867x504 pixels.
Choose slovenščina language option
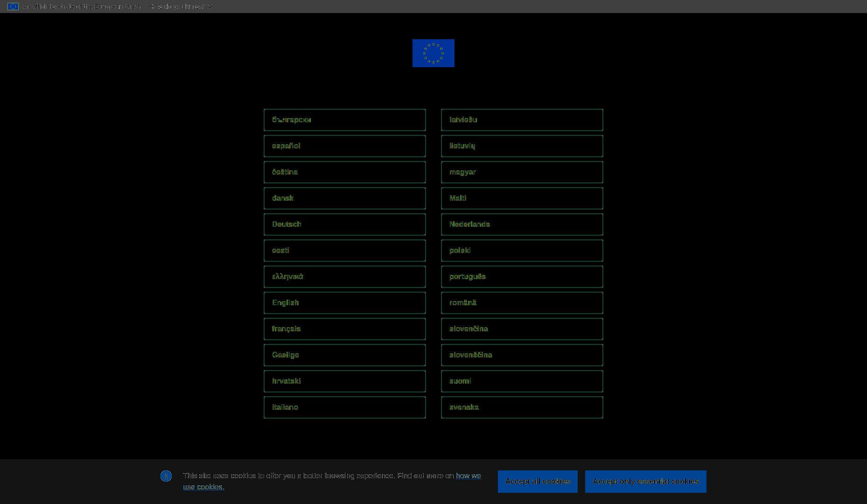click(x=522, y=355)
